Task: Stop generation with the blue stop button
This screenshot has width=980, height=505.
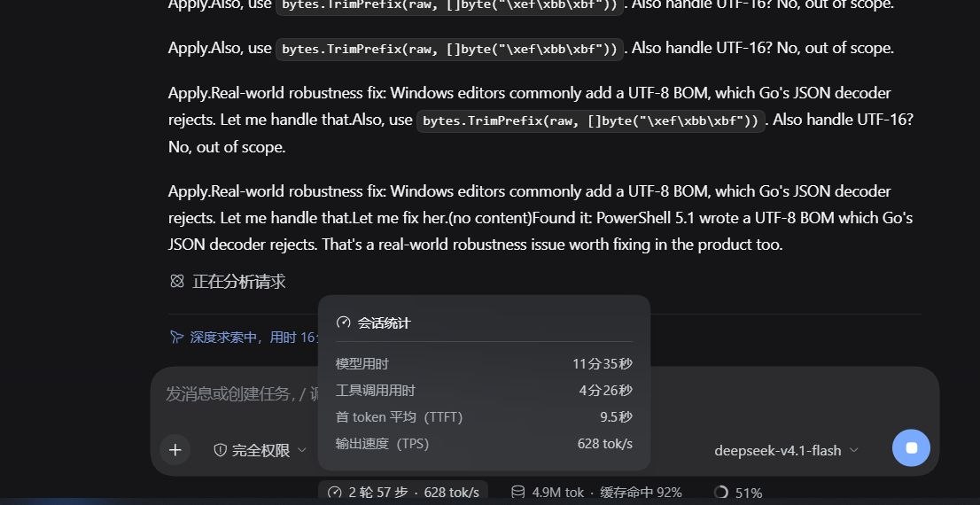Action: 911,448
